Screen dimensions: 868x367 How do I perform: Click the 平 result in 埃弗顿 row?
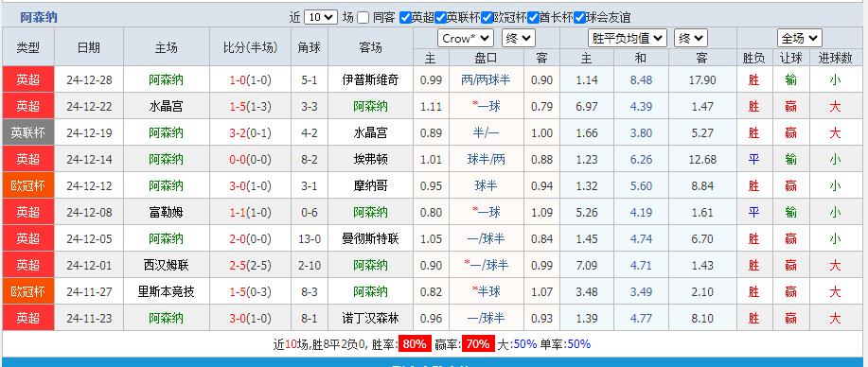pyautogui.click(x=753, y=160)
